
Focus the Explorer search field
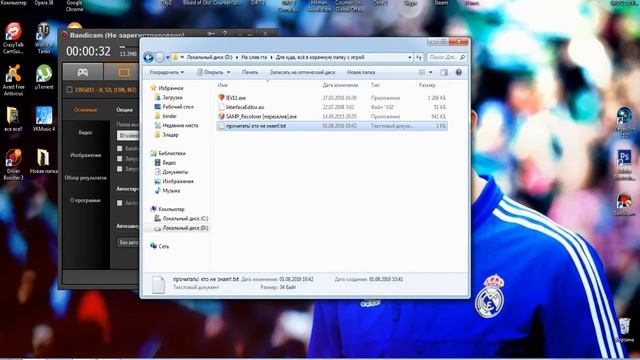pos(446,58)
